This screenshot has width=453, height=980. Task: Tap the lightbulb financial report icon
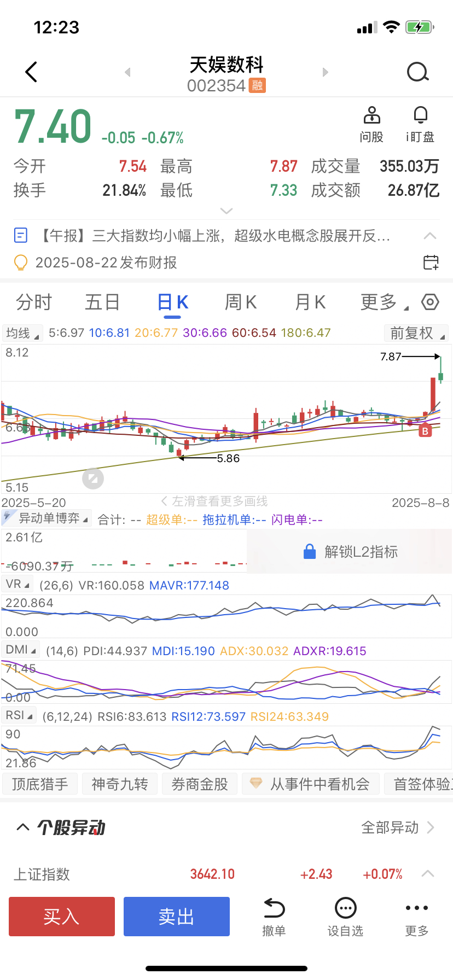point(20,262)
